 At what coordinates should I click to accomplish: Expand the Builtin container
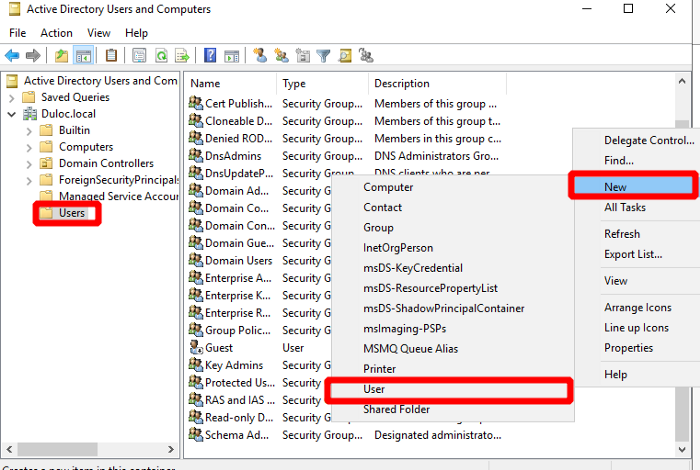[x=29, y=131]
